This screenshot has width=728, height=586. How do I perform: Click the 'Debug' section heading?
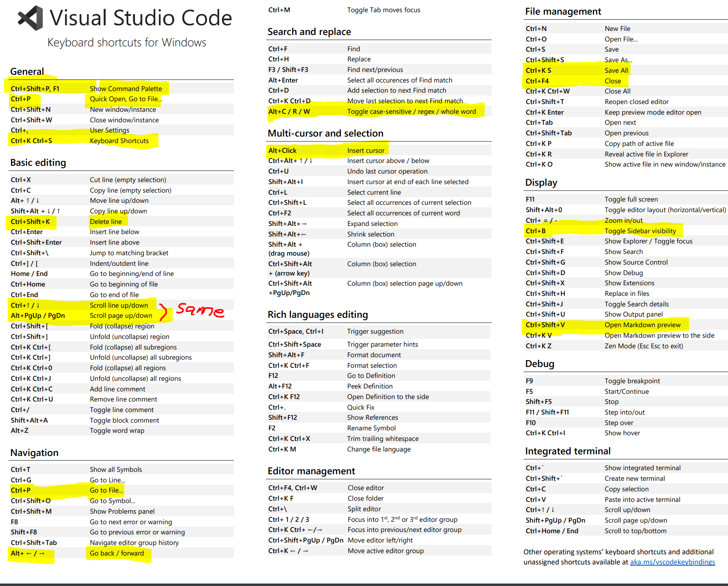(539, 364)
